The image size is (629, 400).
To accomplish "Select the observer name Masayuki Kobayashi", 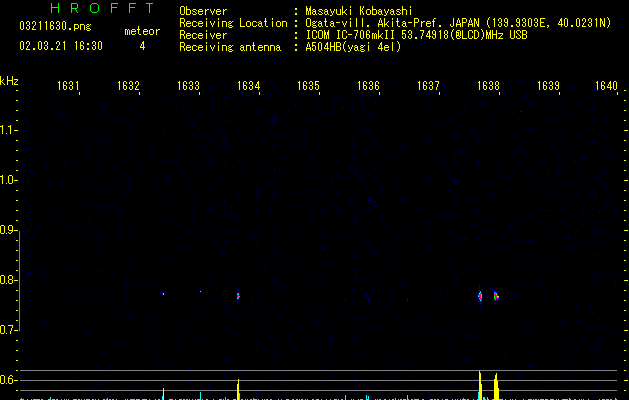I will pyautogui.click(x=359, y=11).
